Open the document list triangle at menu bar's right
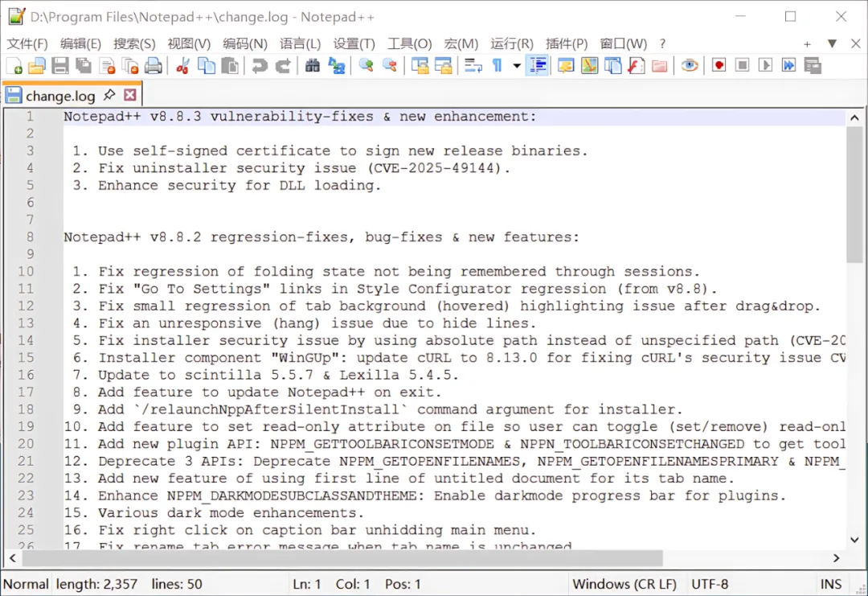Image resolution: width=868 pixels, height=596 pixels. pyautogui.click(x=832, y=43)
